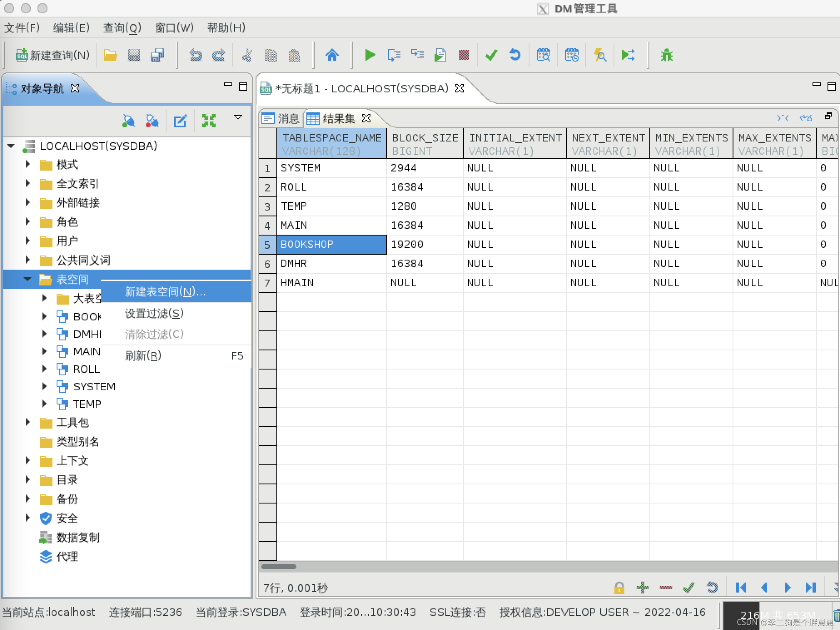The height and width of the screenshot is (630, 840).
Task: Select the 代理 tree item
Action: click(59, 556)
